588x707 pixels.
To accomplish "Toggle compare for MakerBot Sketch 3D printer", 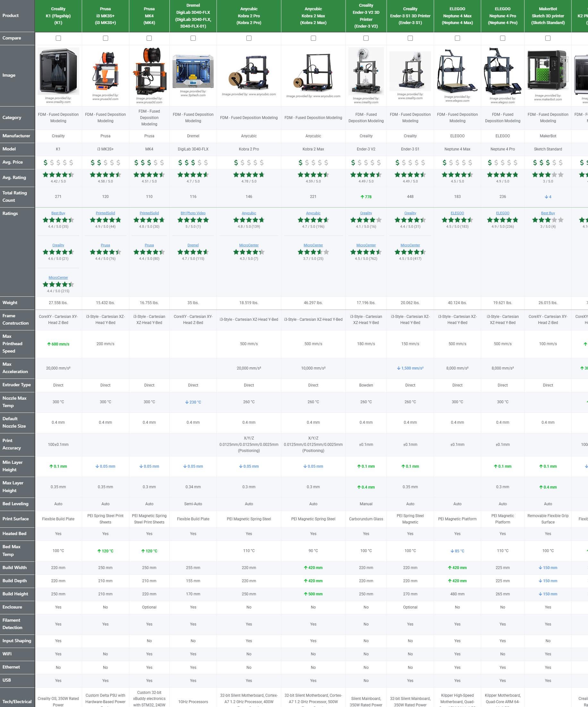I will [548, 38].
